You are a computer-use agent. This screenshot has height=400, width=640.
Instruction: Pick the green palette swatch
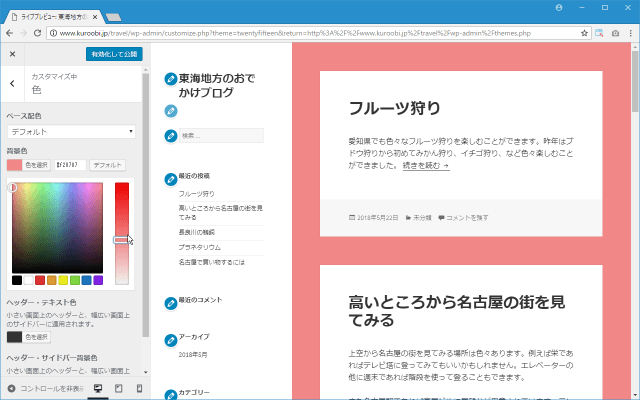point(75,280)
